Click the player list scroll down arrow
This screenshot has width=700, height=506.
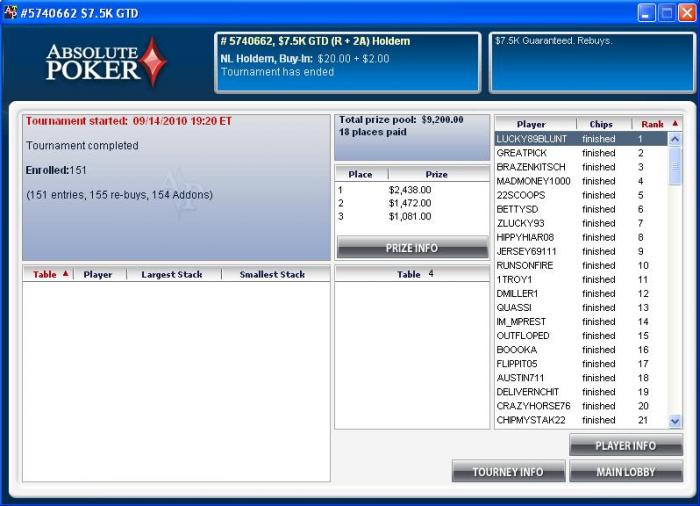[675, 420]
